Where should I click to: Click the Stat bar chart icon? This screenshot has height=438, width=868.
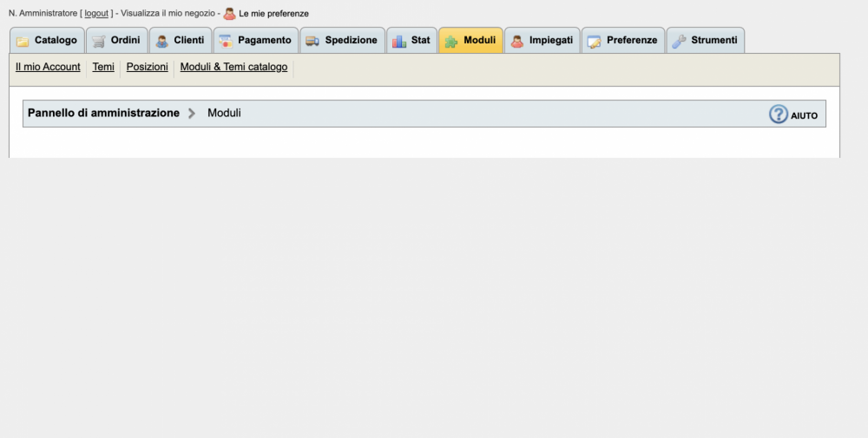(x=399, y=42)
